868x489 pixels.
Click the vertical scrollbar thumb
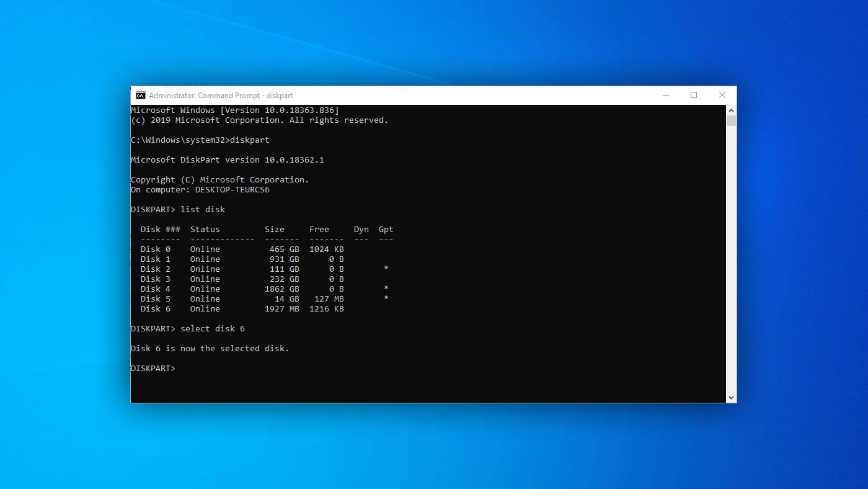pyautogui.click(x=731, y=121)
